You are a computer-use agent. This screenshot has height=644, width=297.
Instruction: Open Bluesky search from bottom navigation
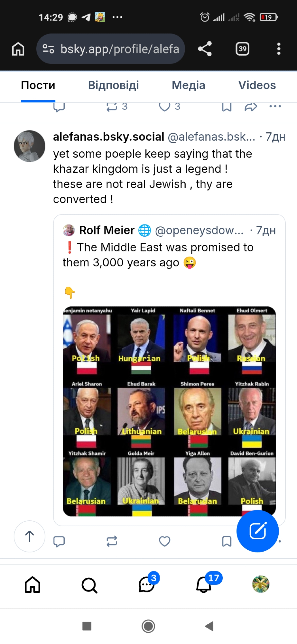[x=89, y=585]
